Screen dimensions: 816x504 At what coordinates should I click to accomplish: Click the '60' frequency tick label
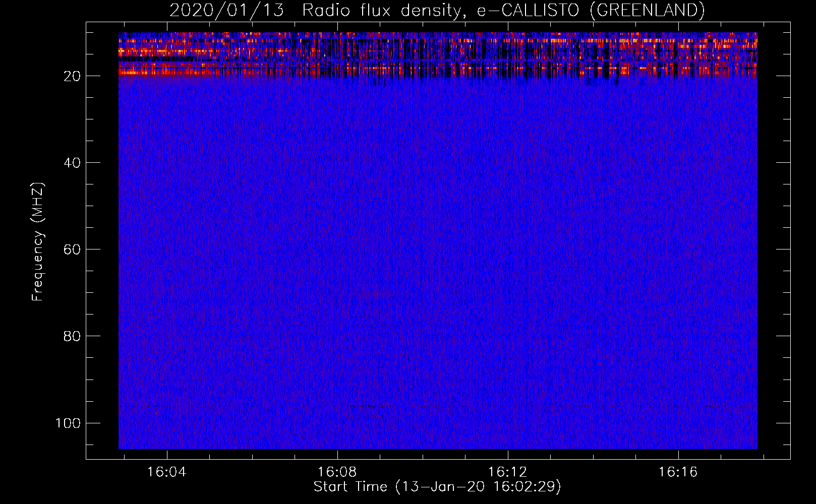(72, 249)
